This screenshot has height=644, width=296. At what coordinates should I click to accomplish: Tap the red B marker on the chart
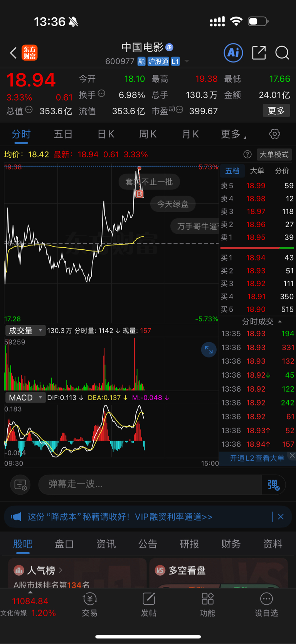[140, 194]
